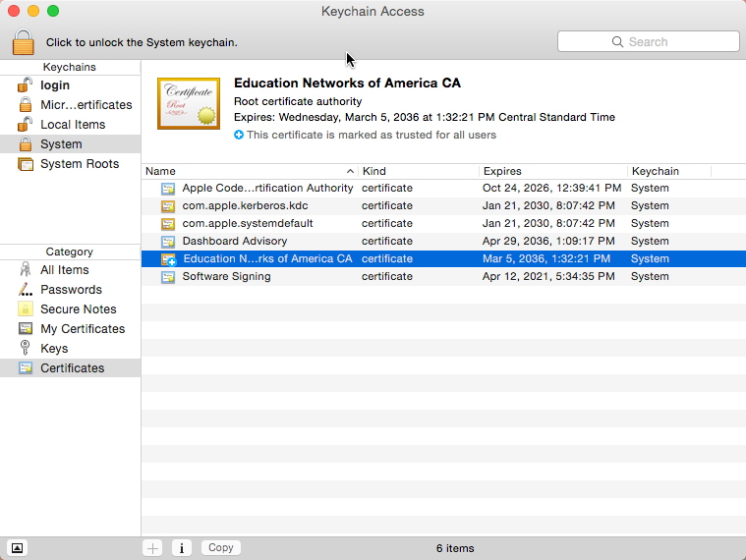
Task: Click the System Roots folder icon
Action: pyautogui.click(x=26, y=163)
